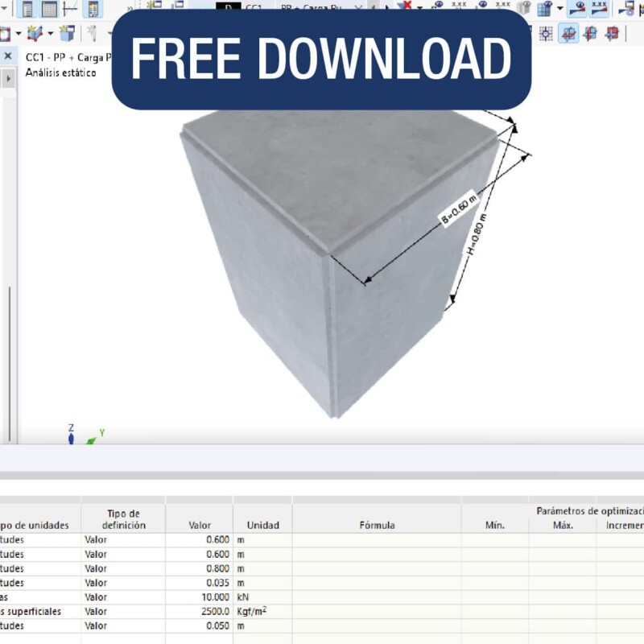The height and width of the screenshot is (644, 644).
Task: Expand the left panel arrow button
Action: pos(8,78)
